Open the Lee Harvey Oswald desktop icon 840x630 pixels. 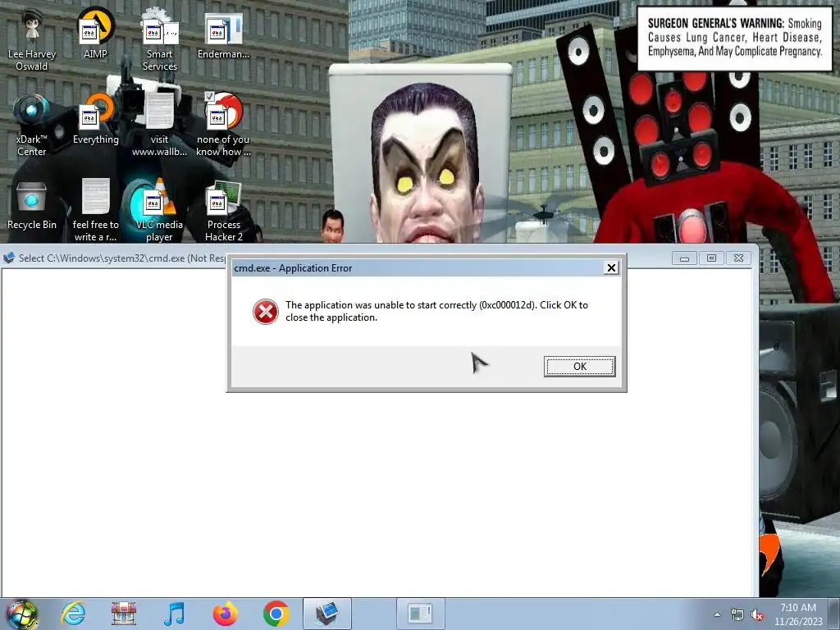(x=32, y=41)
